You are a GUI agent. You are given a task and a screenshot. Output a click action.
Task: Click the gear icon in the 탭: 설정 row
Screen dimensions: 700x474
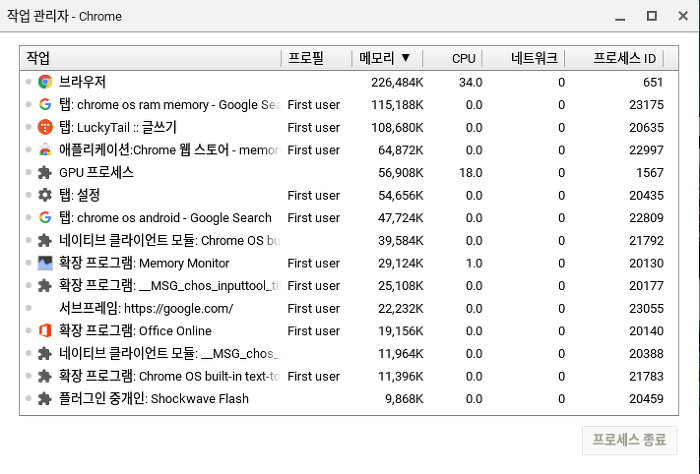[45, 195]
